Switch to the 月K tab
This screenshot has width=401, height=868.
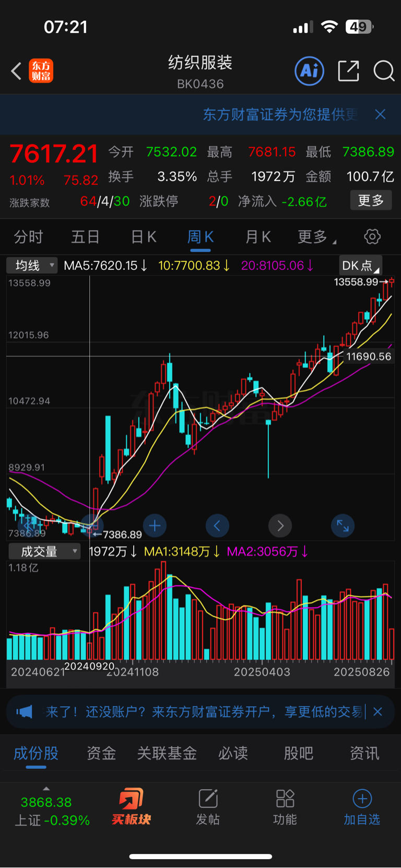258,237
